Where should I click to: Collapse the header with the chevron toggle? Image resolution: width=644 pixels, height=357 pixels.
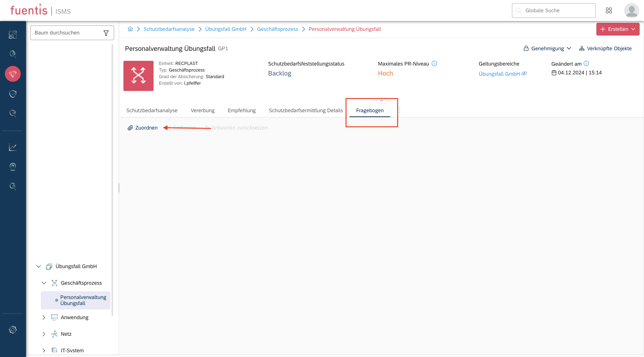pos(382,100)
